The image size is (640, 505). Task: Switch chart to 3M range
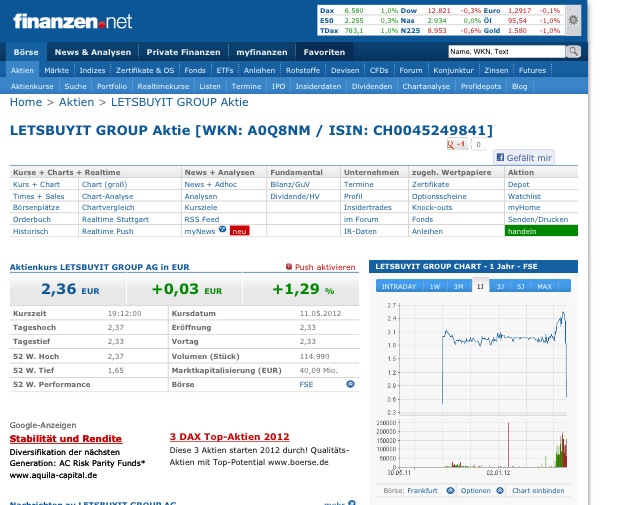pyautogui.click(x=457, y=286)
